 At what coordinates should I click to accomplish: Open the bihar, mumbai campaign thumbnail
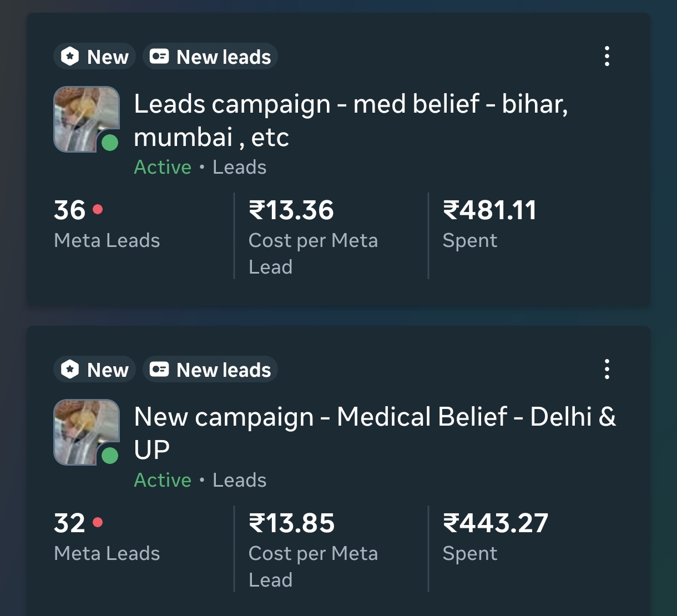pyautogui.click(x=83, y=117)
